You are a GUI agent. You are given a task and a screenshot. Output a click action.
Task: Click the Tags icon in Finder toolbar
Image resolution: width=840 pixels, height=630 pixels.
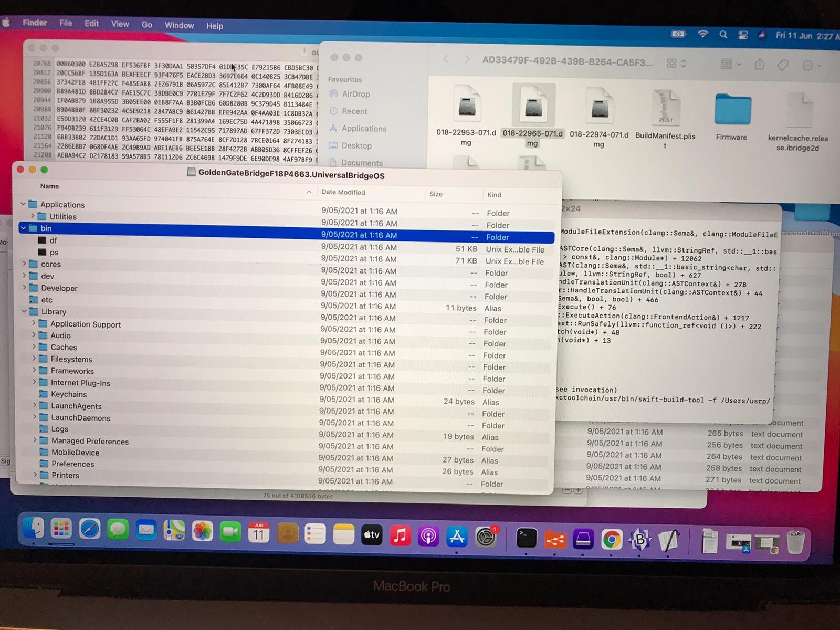(x=783, y=65)
